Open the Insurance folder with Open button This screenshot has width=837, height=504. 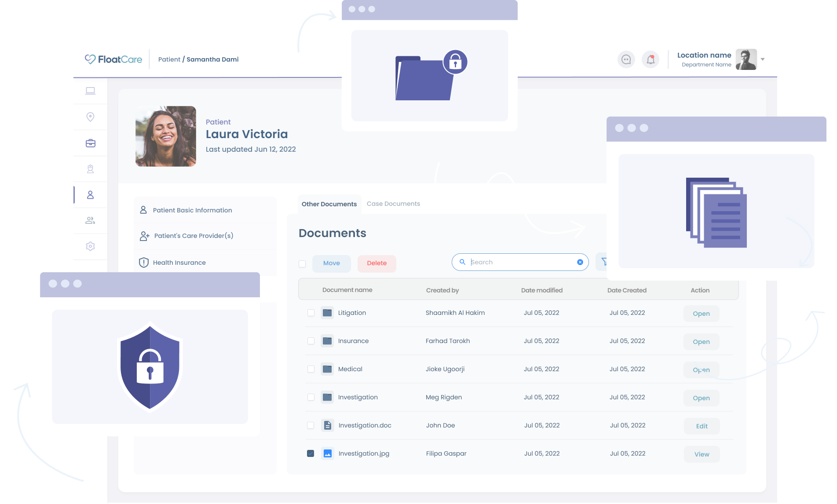coord(701,342)
